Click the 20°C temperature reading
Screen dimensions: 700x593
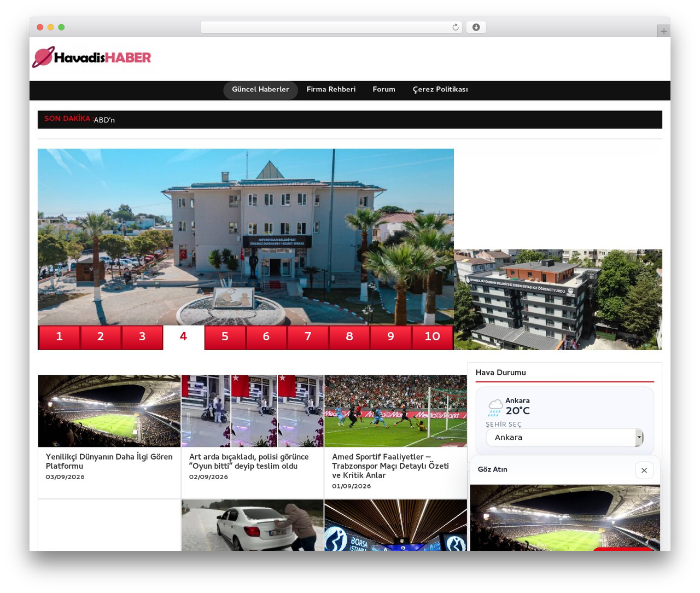coord(518,411)
